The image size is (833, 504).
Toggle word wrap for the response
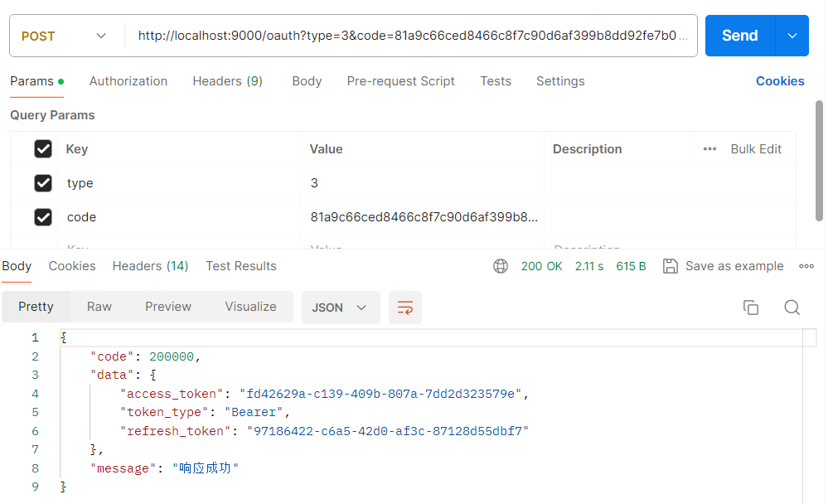click(404, 308)
